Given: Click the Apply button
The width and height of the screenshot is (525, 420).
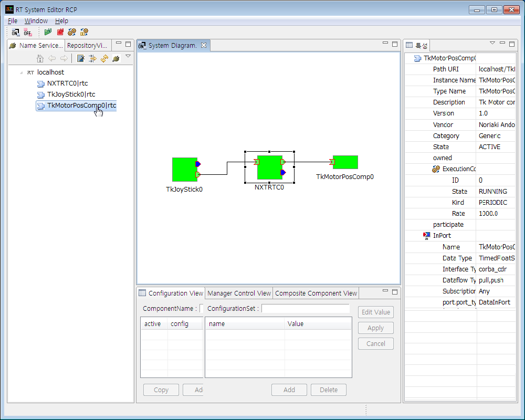Looking at the screenshot, I should pyautogui.click(x=376, y=328).
